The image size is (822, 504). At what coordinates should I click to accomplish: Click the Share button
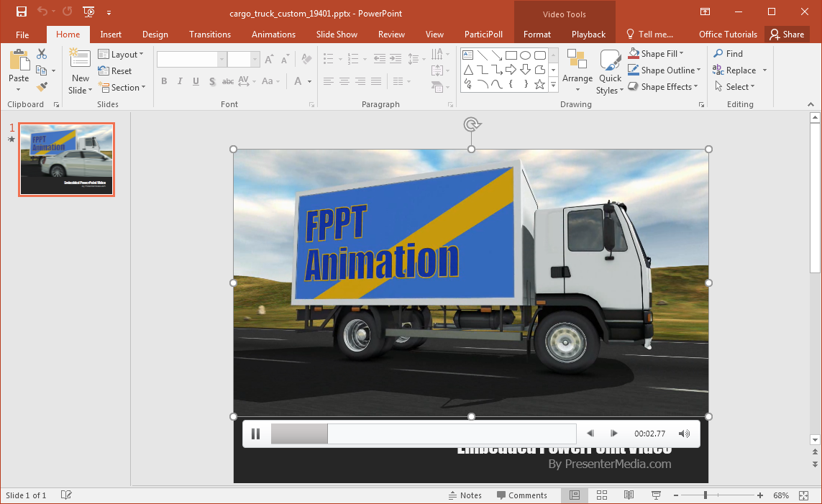pyautogui.click(x=787, y=34)
